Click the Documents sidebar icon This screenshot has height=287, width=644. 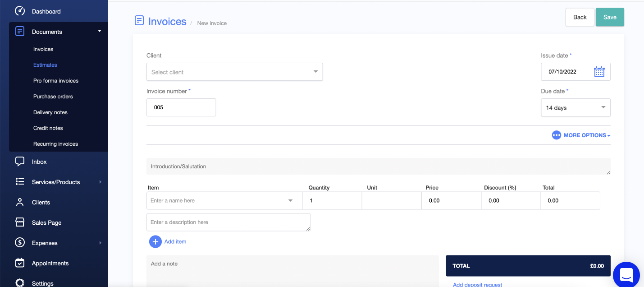(20, 31)
